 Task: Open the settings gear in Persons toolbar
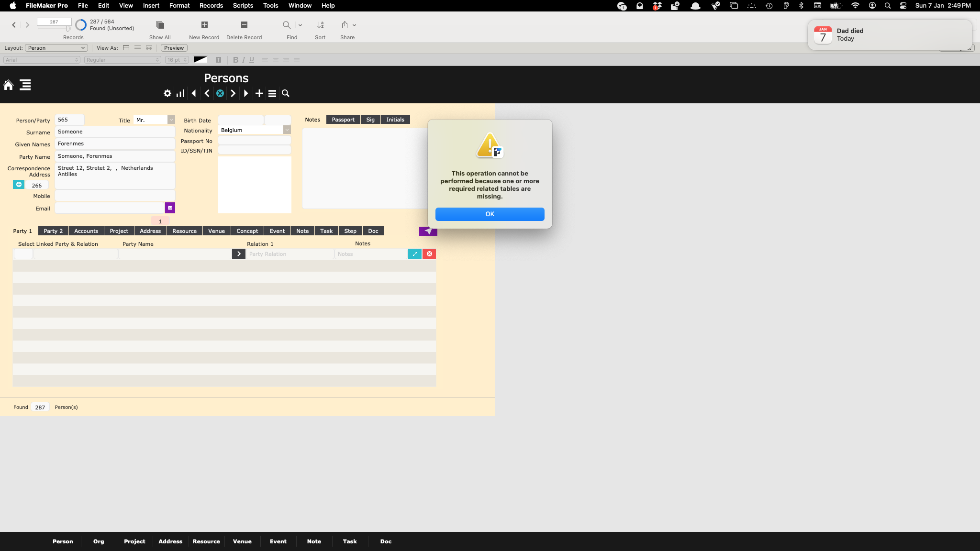pyautogui.click(x=167, y=93)
